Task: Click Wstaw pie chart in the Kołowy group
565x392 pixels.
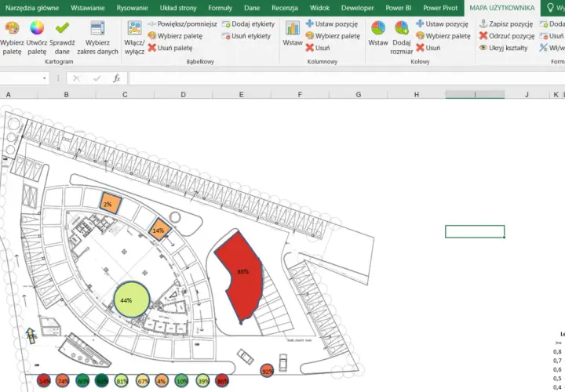Action: click(x=378, y=34)
